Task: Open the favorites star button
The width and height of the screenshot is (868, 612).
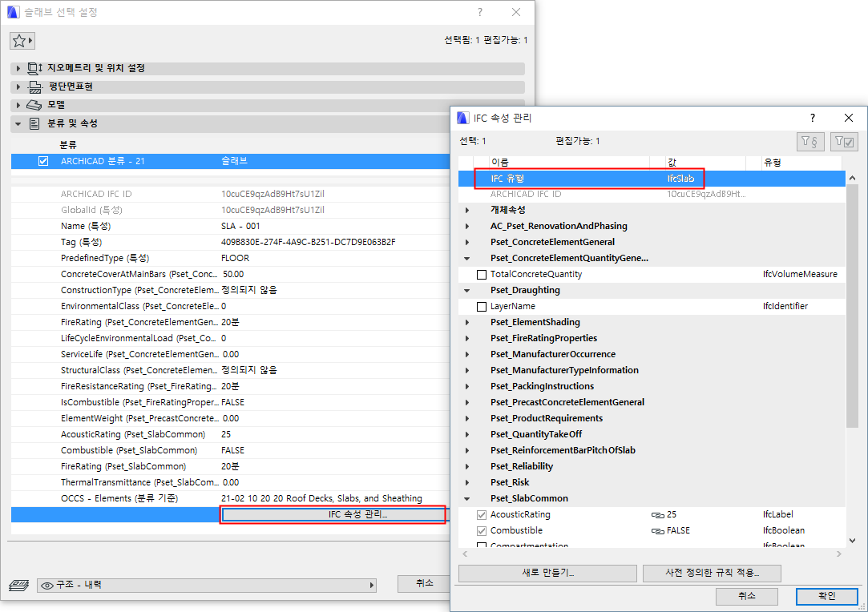Action: (x=22, y=40)
